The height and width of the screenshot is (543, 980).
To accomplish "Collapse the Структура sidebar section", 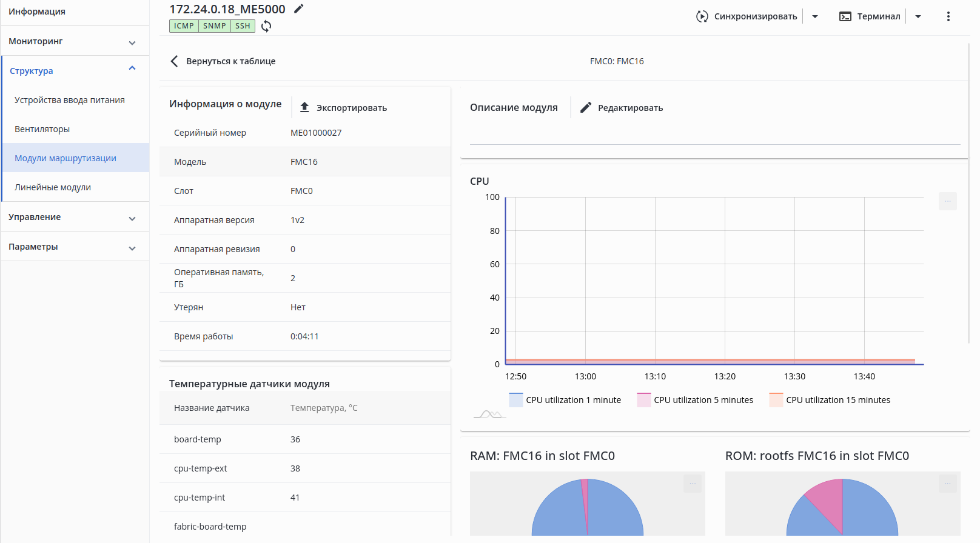I will (132, 68).
